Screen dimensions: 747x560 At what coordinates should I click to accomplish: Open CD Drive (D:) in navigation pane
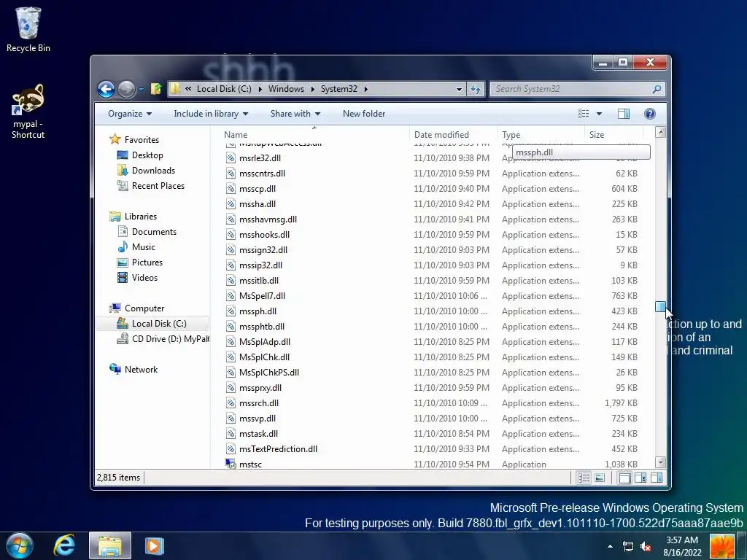pos(163,338)
